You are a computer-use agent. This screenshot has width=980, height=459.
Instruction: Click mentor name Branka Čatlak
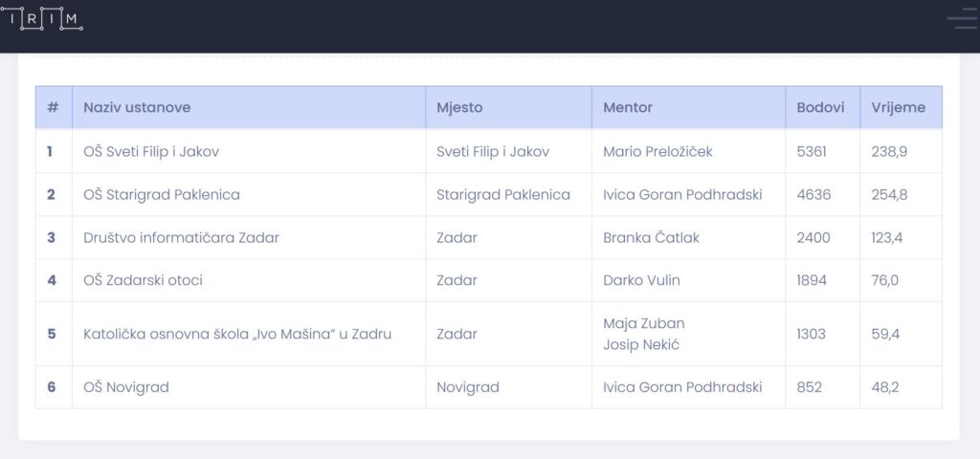651,237
